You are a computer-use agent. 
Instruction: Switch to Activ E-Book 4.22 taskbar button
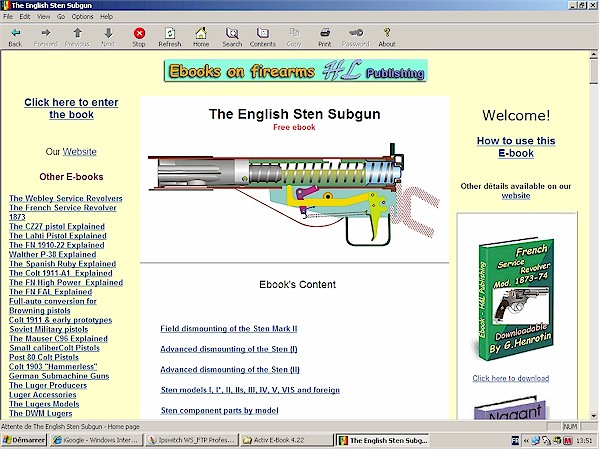click(x=287, y=440)
